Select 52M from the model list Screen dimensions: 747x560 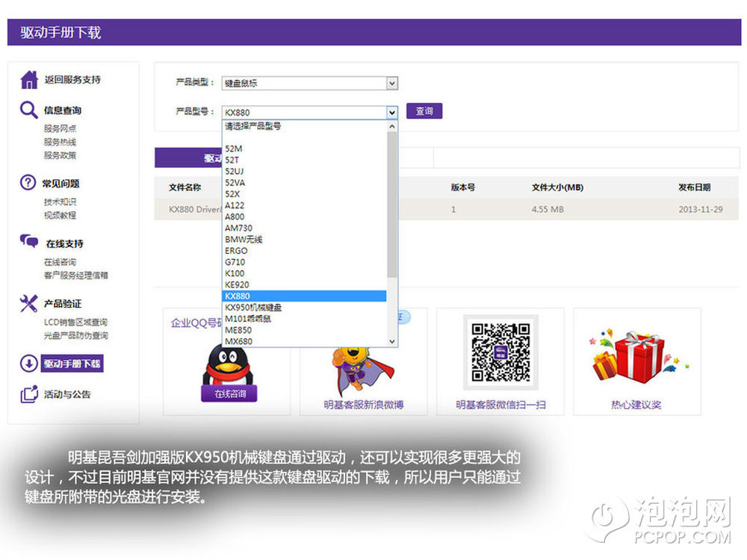point(305,149)
